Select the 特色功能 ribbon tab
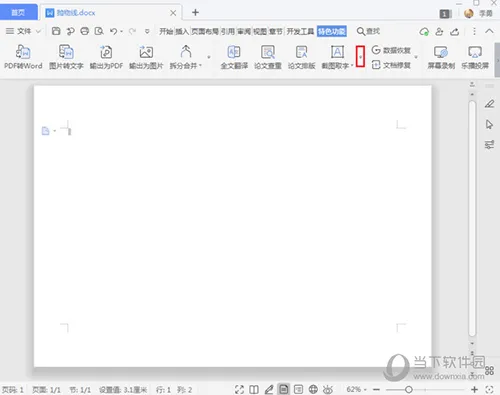500x395 pixels. (x=332, y=32)
